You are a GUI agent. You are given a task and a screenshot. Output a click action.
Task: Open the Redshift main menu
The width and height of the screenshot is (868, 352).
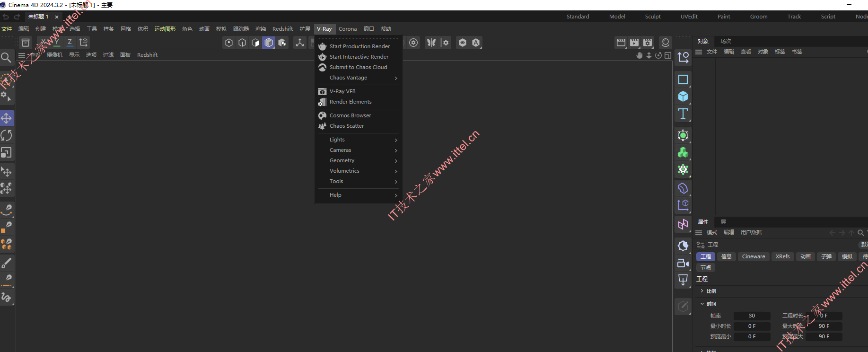coord(282,29)
